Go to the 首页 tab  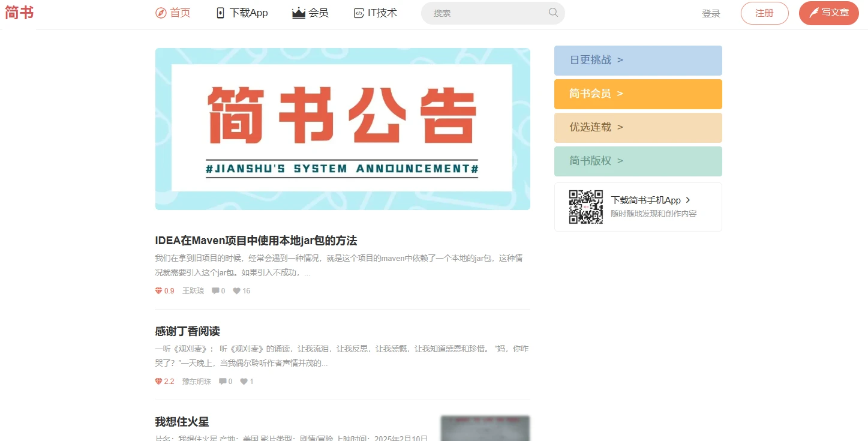click(x=173, y=13)
